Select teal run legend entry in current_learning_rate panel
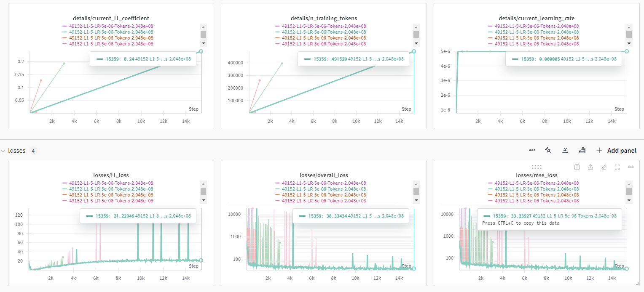Image resolution: width=644 pixels, height=292 pixels. [534, 32]
